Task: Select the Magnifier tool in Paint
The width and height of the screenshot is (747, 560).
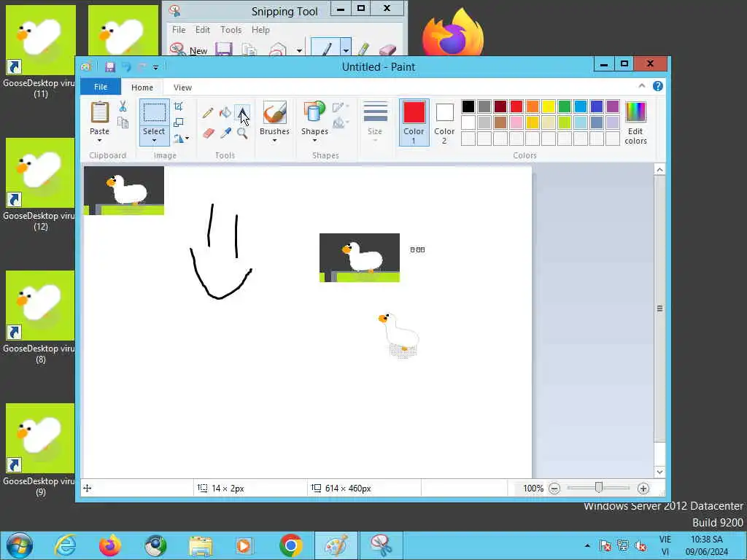Action: point(242,133)
